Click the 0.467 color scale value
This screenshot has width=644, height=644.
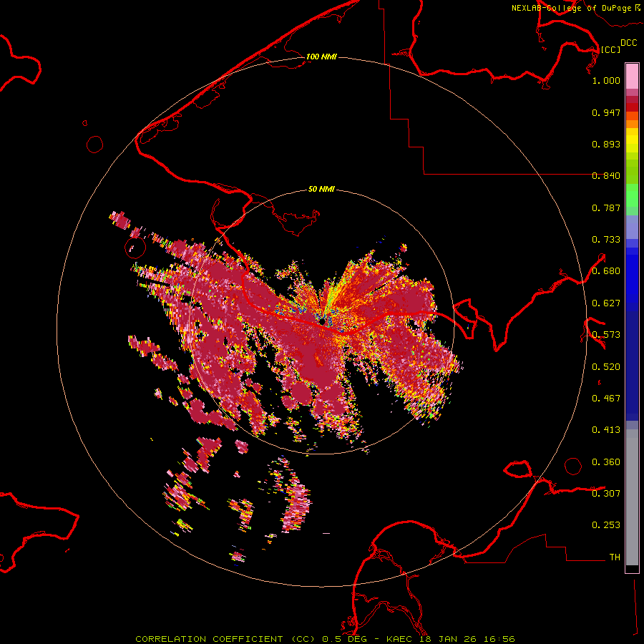[606, 399]
